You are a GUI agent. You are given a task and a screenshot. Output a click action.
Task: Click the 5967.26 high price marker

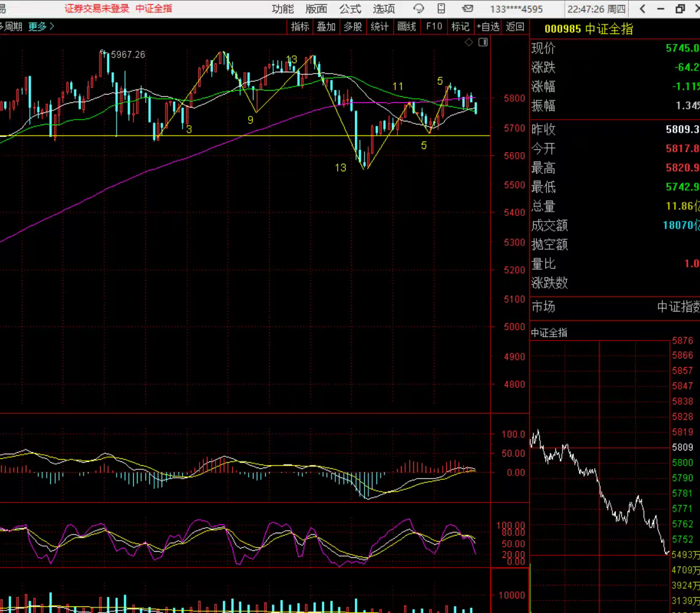(x=127, y=55)
